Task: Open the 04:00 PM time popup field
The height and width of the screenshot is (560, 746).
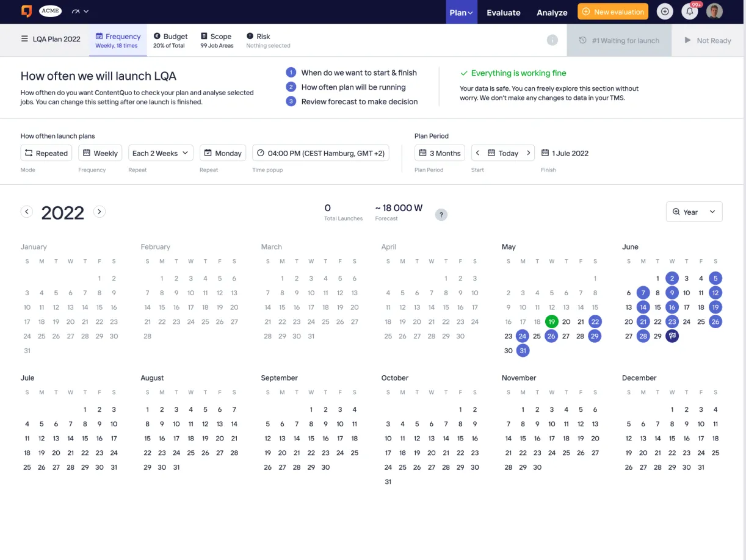Action: (x=320, y=153)
